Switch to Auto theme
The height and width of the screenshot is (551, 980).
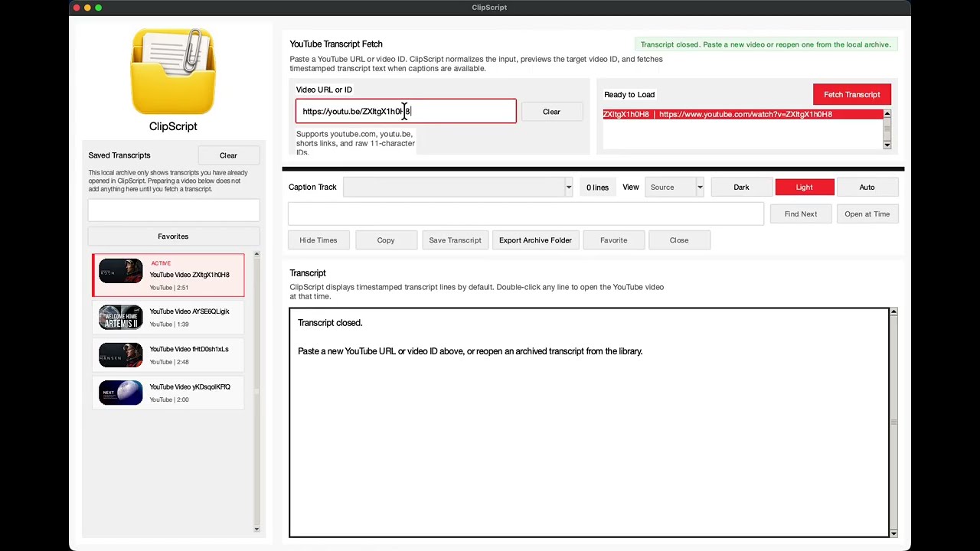coord(867,187)
